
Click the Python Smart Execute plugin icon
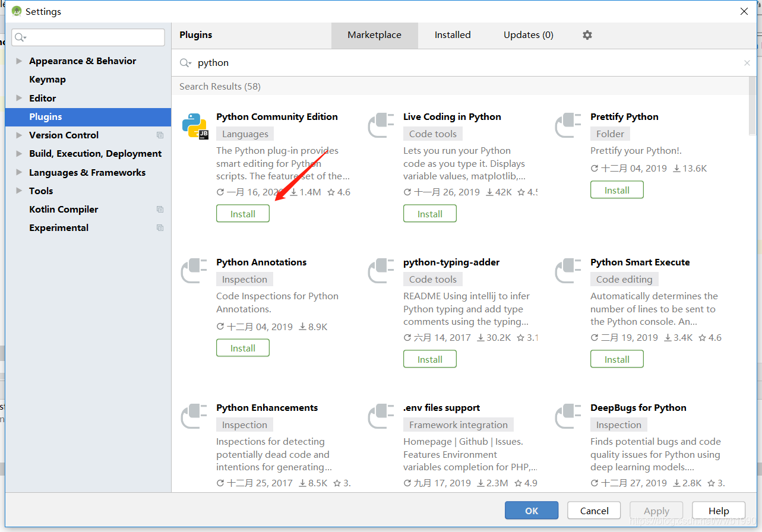[x=568, y=271]
